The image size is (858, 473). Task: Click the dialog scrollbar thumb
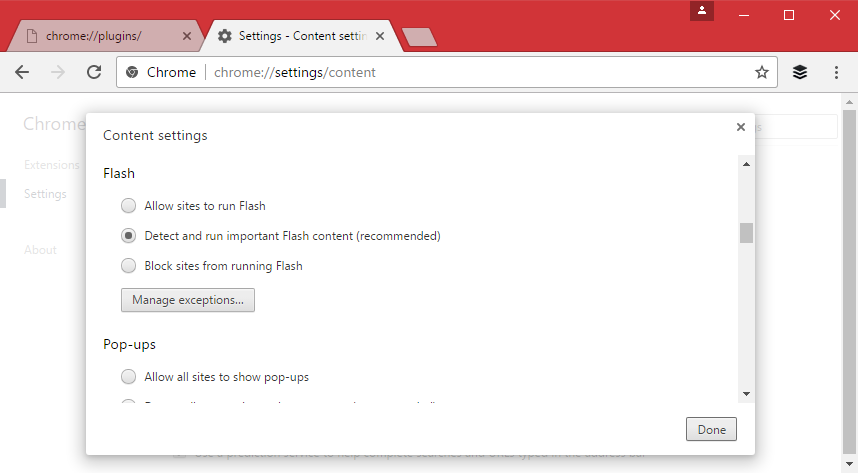(746, 233)
